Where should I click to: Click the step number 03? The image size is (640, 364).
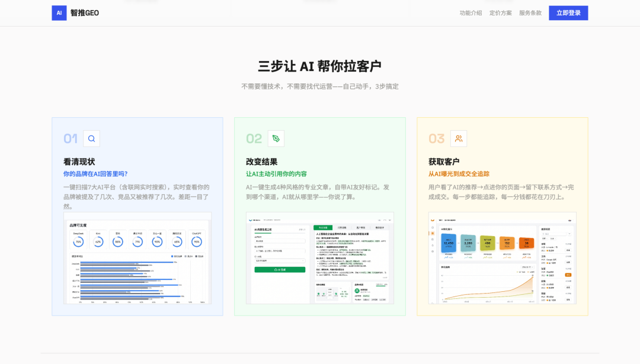point(436,138)
